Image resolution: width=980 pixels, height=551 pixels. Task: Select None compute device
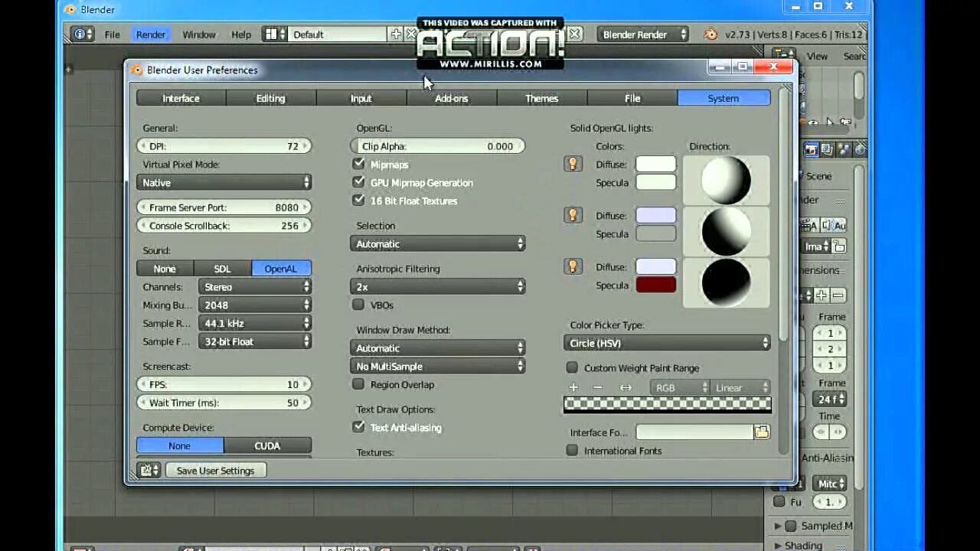coord(180,445)
